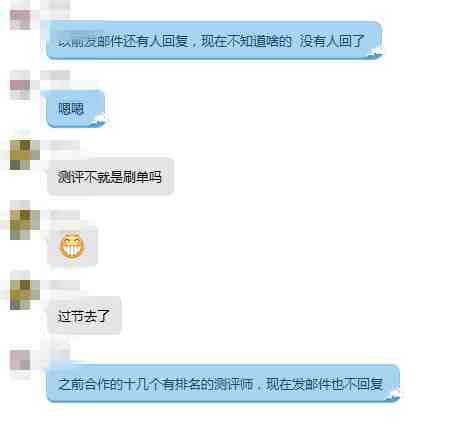The image size is (455, 430).
Task: Click blurred nickname above the emoji bubble
Action: (x=65, y=215)
